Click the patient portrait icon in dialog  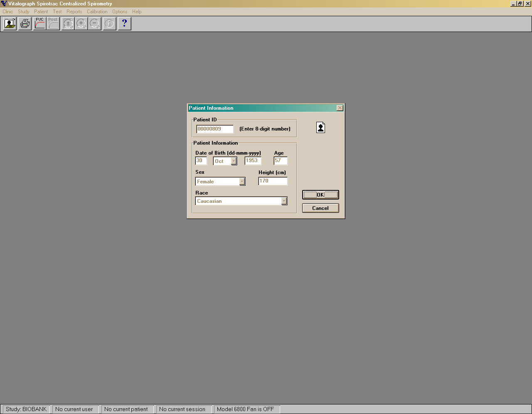(320, 128)
